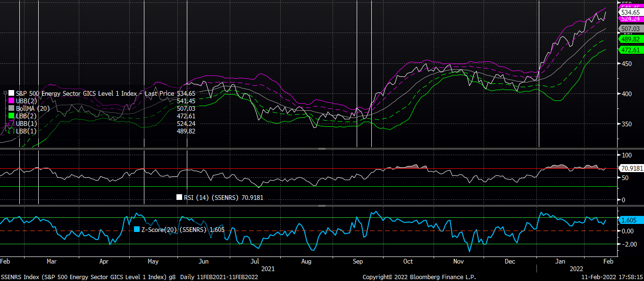Click the 400 price axis label

(x=627, y=94)
